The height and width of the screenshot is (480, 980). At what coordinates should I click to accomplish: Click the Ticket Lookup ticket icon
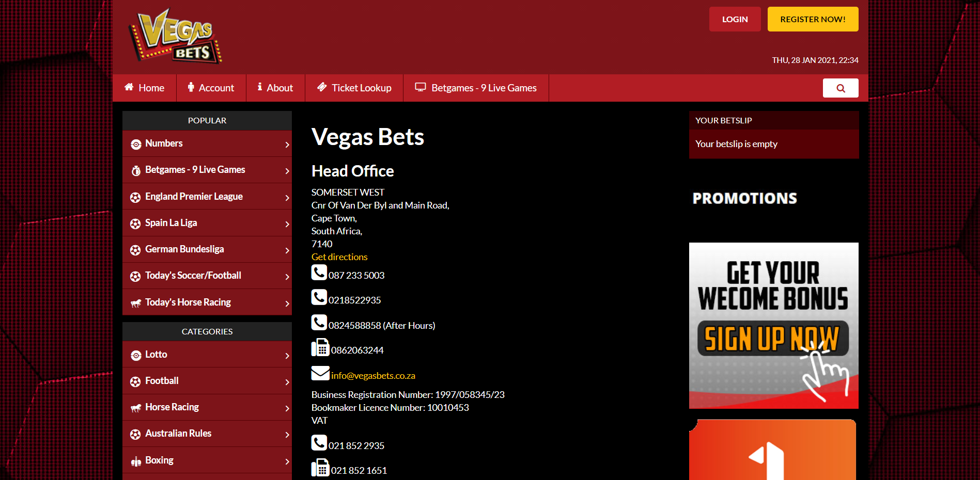(322, 87)
